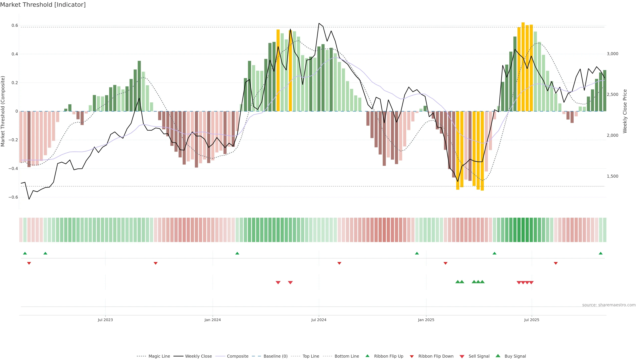Click the Jul 2024 x-axis label

pyautogui.click(x=319, y=320)
